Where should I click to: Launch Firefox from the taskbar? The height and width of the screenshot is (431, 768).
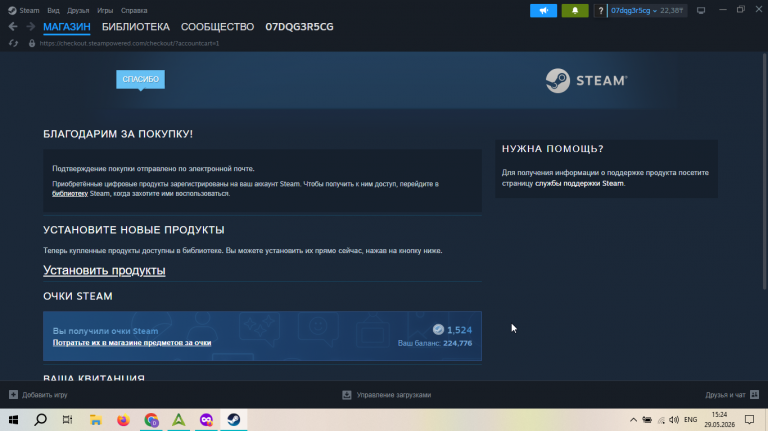point(123,420)
